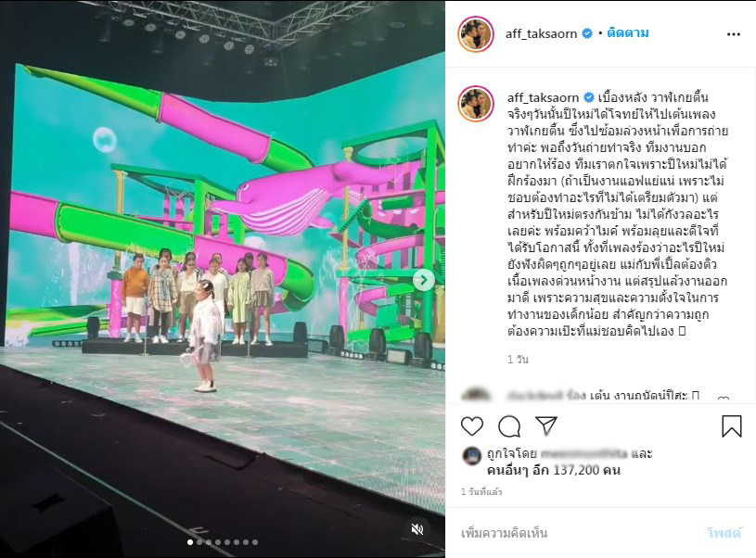
Task: Select the first carousel dot indicator
Action: click(190, 542)
